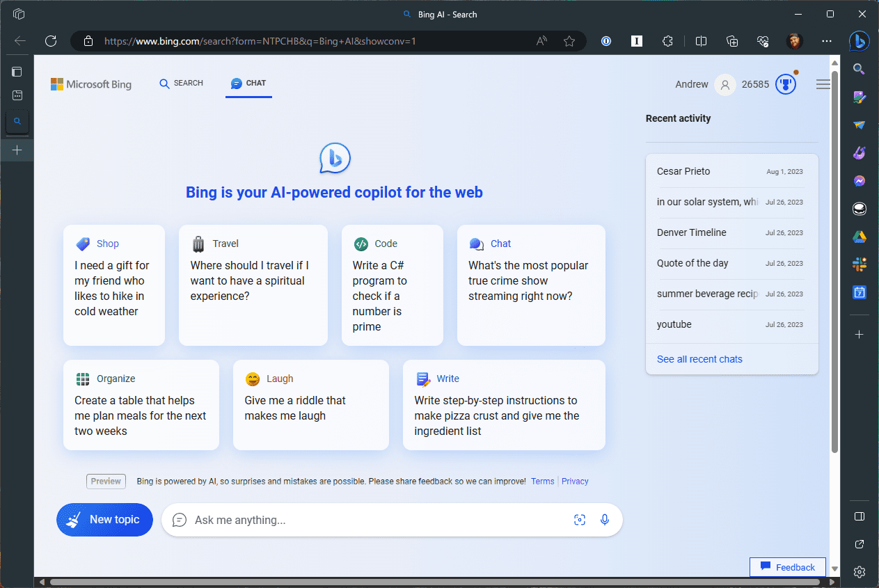879x588 pixels.
Task: Select the Organize meal plan card
Action: tap(141, 405)
